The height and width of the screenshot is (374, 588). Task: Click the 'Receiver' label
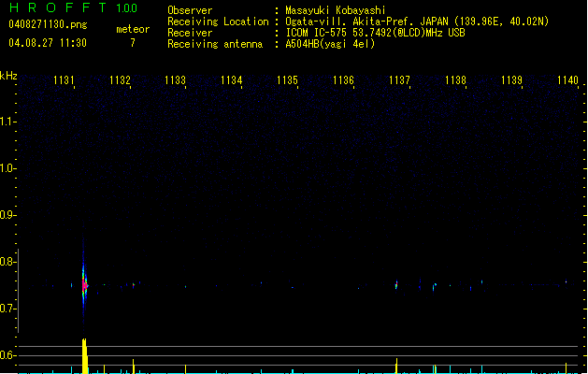tap(190, 33)
